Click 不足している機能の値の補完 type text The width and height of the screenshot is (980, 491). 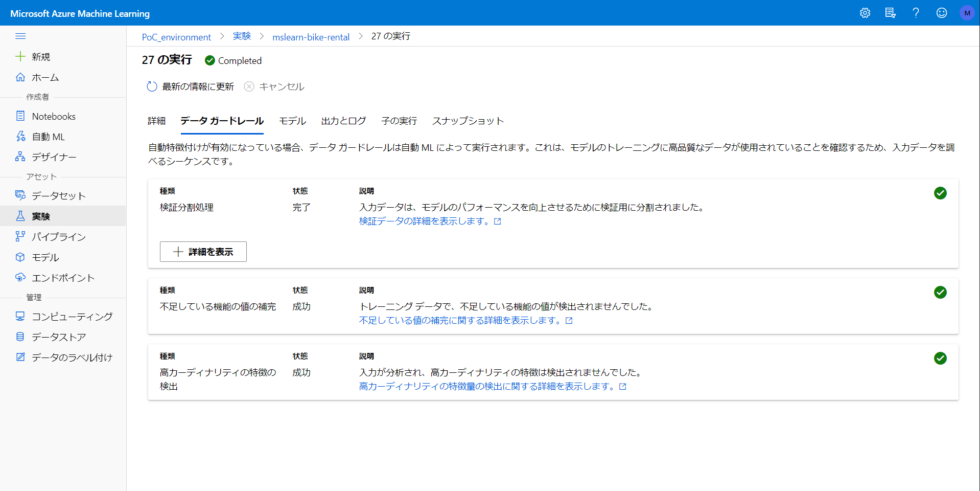tap(218, 306)
